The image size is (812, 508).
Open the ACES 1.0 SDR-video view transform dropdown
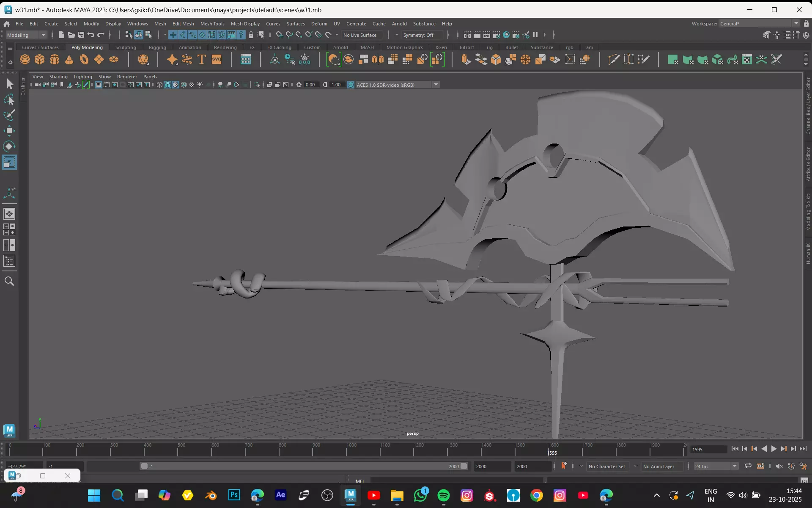(397, 85)
